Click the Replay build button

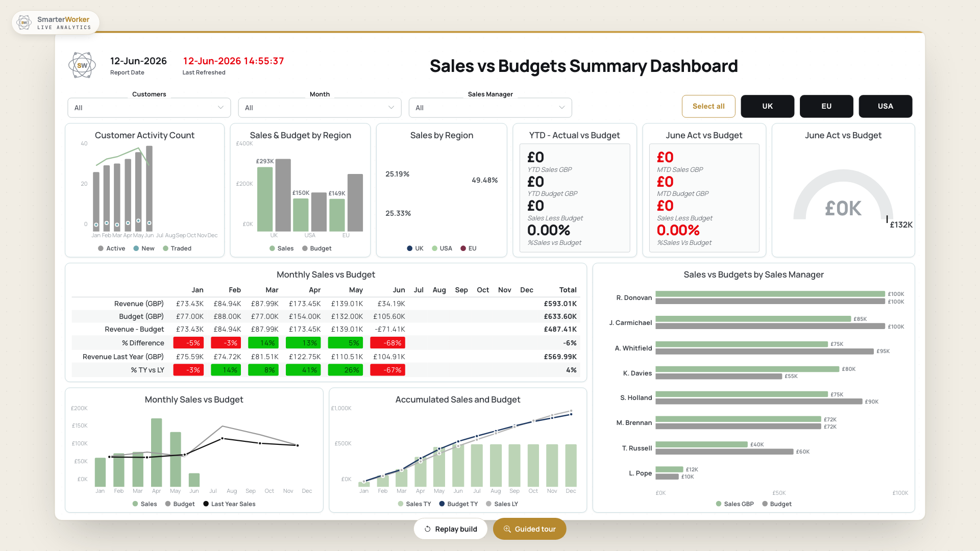(450, 529)
